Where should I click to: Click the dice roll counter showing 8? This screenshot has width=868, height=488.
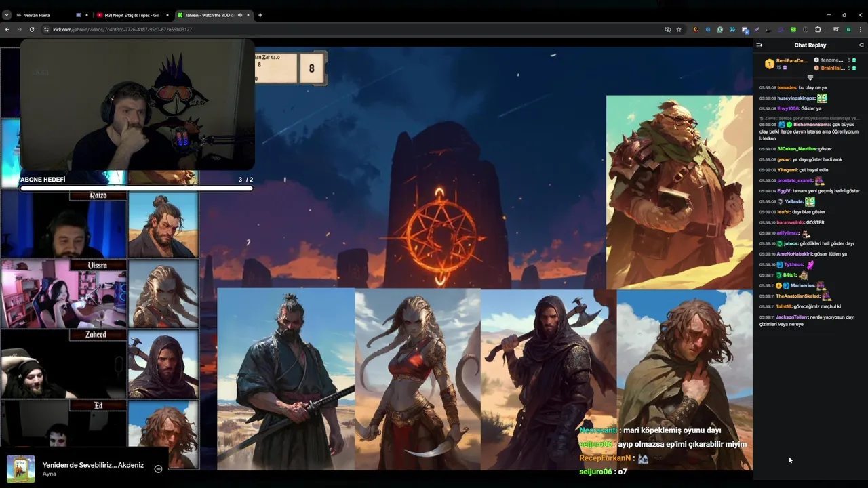(311, 68)
